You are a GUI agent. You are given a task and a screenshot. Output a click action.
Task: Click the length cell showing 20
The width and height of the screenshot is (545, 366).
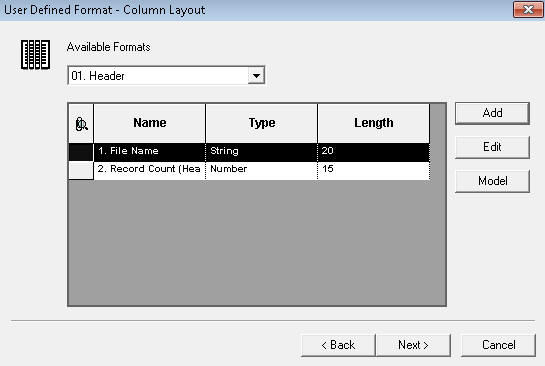coord(374,152)
